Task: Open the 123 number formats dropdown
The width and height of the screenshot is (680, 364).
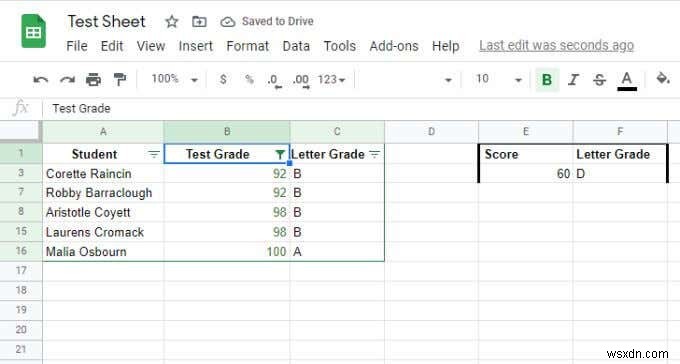Action: click(331, 80)
